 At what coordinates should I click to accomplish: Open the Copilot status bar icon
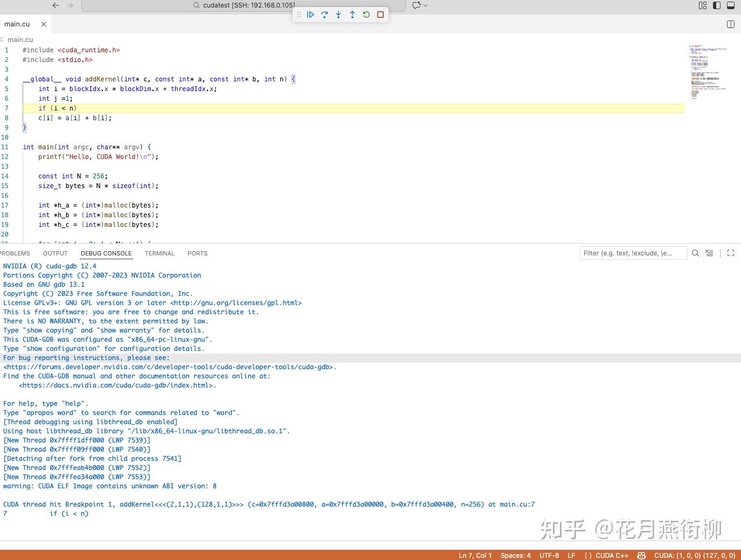tap(641, 555)
